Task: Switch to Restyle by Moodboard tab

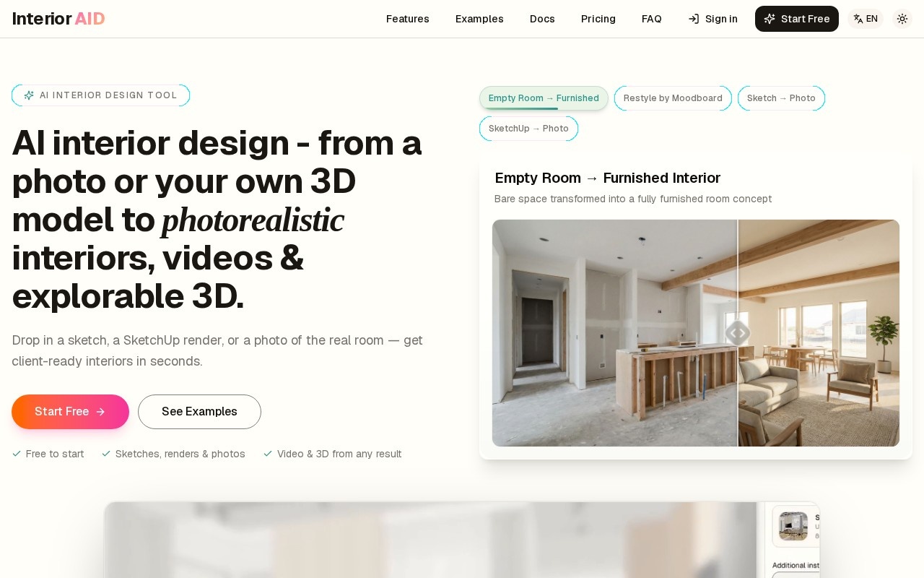Action: coord(673,98)
